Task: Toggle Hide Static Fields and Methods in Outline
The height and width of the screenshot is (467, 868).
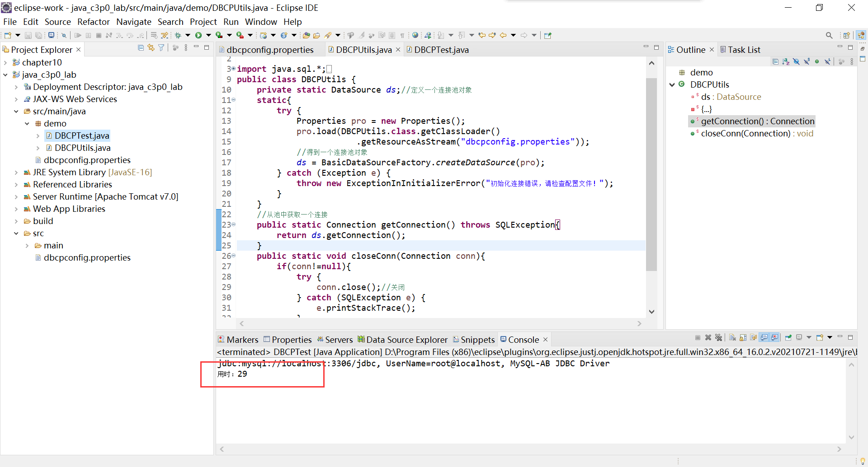Action: coord(807,61)
